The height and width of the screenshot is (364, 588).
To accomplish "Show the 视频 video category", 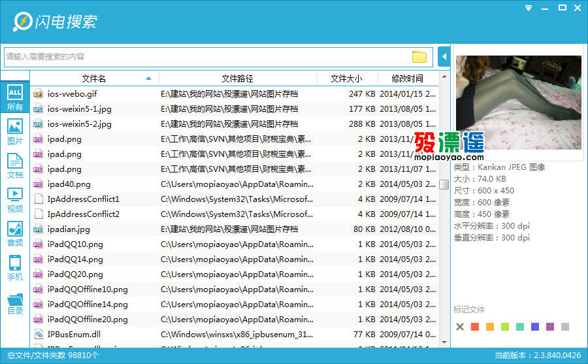I will pyautogui.click(x=14, y=199).
